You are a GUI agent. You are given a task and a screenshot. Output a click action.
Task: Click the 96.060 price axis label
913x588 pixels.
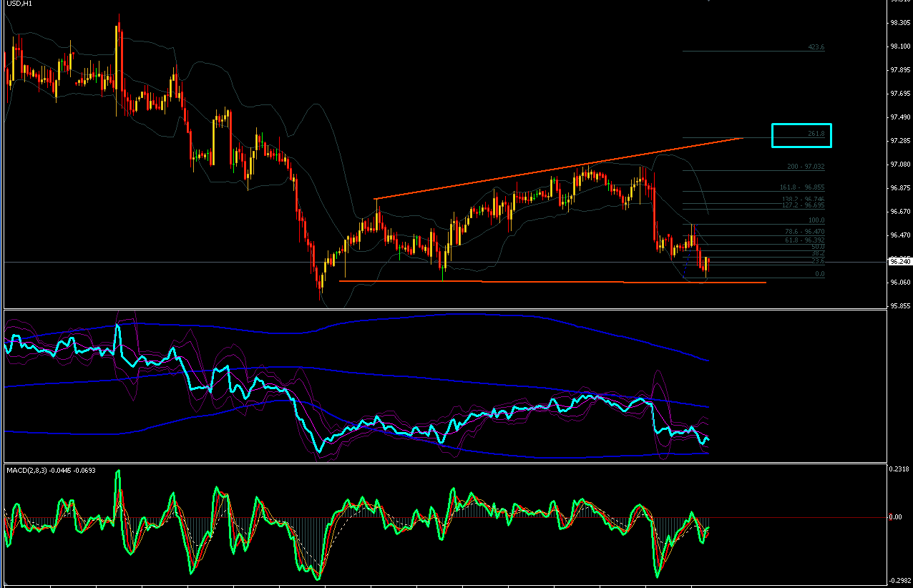click(899, 282)
